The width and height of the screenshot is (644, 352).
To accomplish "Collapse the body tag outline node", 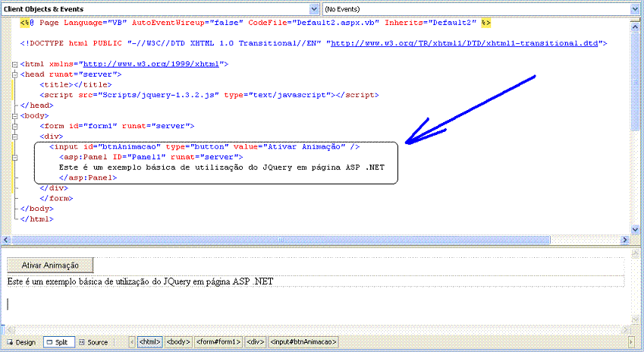I will 14,116.
